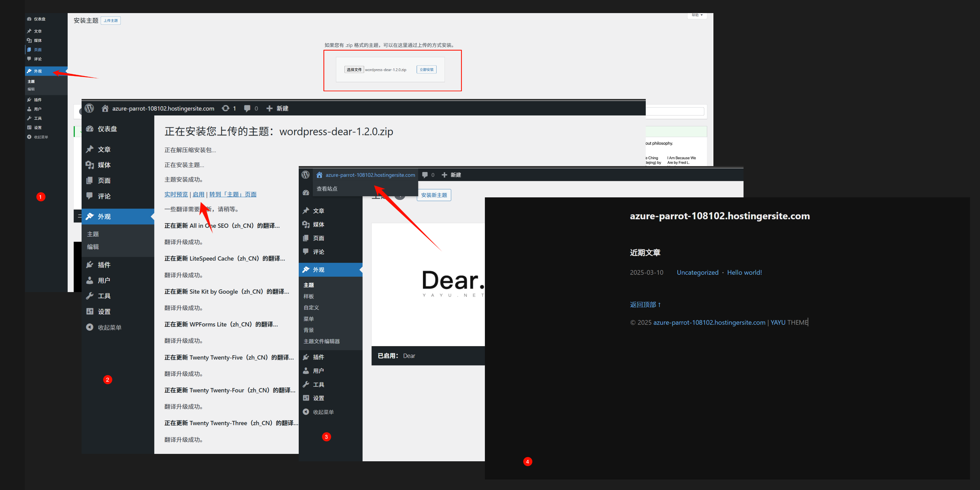
Task: Click 插件 plugin icon in third panel sidebar
Action: tap(306, 357)
